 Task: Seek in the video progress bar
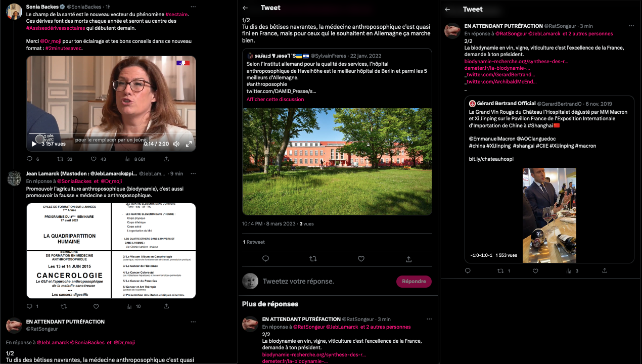(111, 134)
